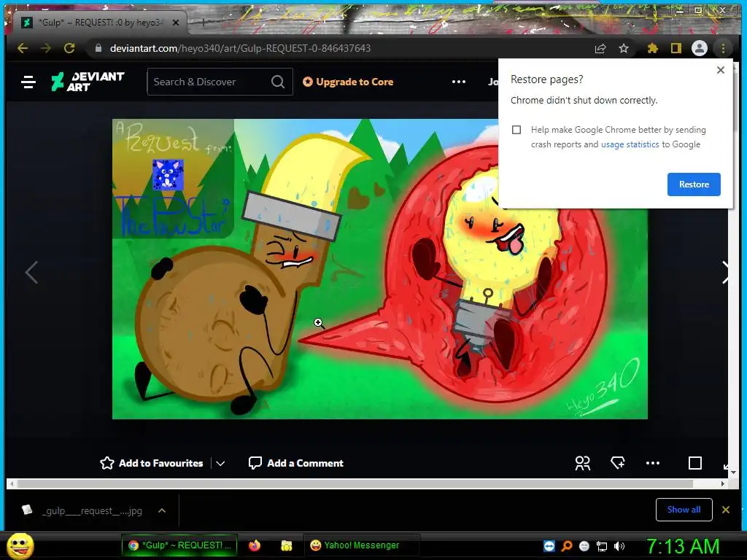Click the network tray icon
747x560 pixels.
tap(602, 546)
